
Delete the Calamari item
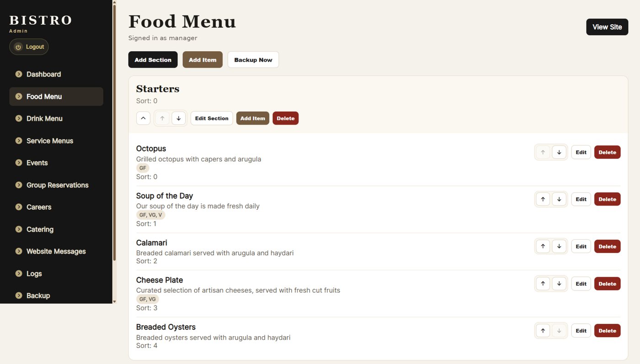pyautogui.click(x=608, y=246)
